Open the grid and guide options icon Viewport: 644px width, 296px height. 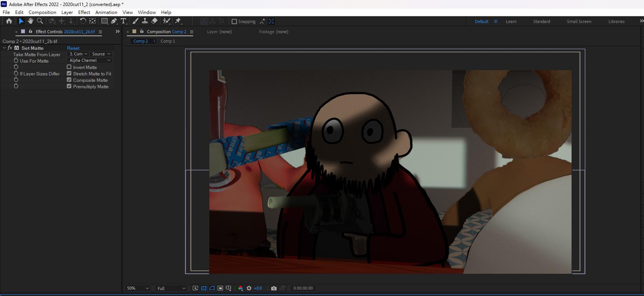coord(229,288)
